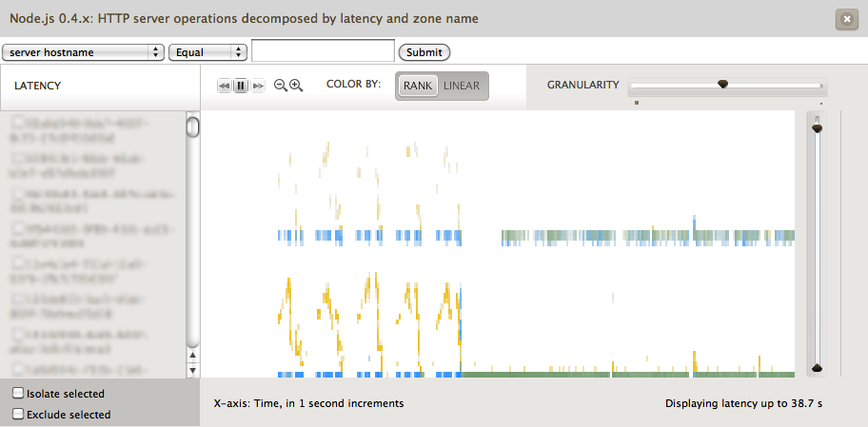Viewport: 868px width, 427px height.
Task: Zoom out with the minus magnifier
Action: tap(281, 86)
